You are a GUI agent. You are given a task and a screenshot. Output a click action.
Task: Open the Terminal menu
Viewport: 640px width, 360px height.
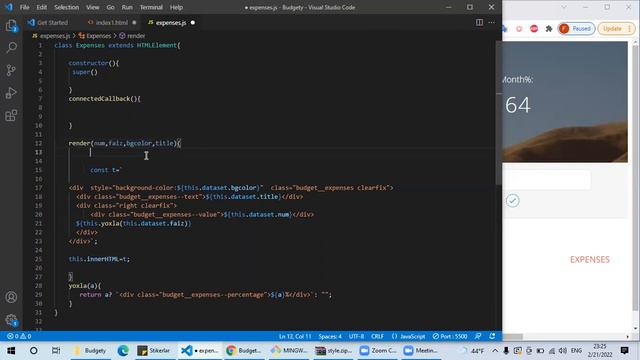tap(151, 7)
